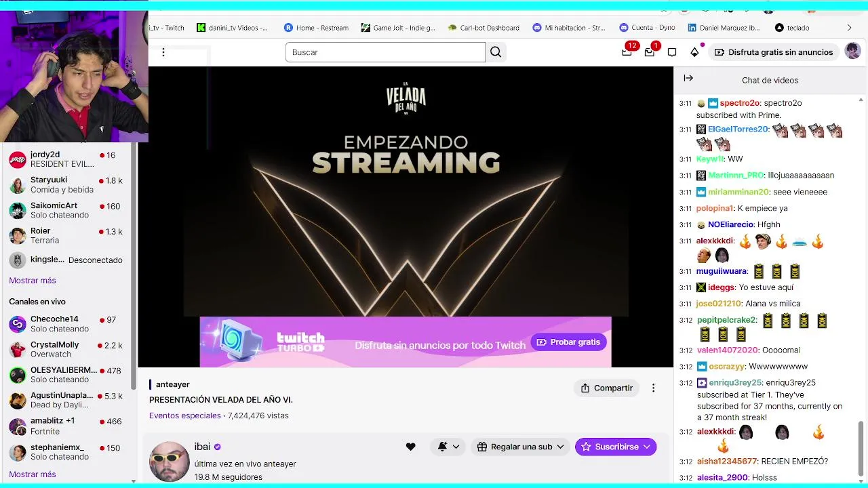This screenshot has height=488, width=868.
Task: Click the heart follow icon
Action: [x=410, y=447]
